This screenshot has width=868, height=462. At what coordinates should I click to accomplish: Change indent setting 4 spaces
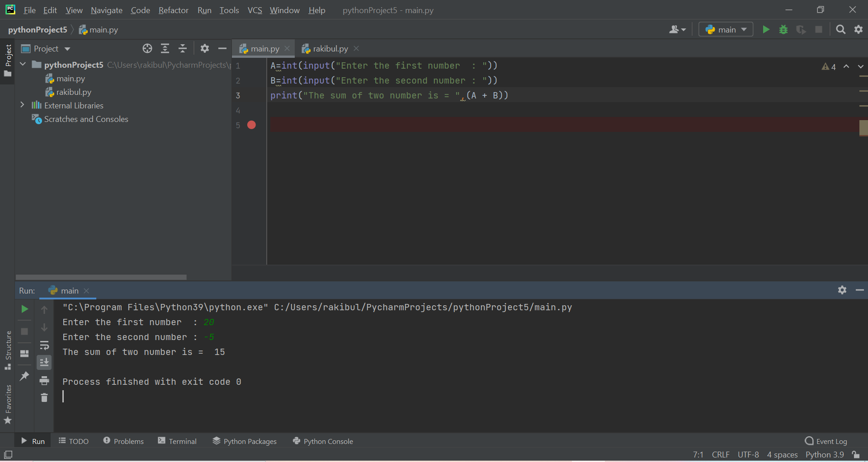click(x=782, y=455)
